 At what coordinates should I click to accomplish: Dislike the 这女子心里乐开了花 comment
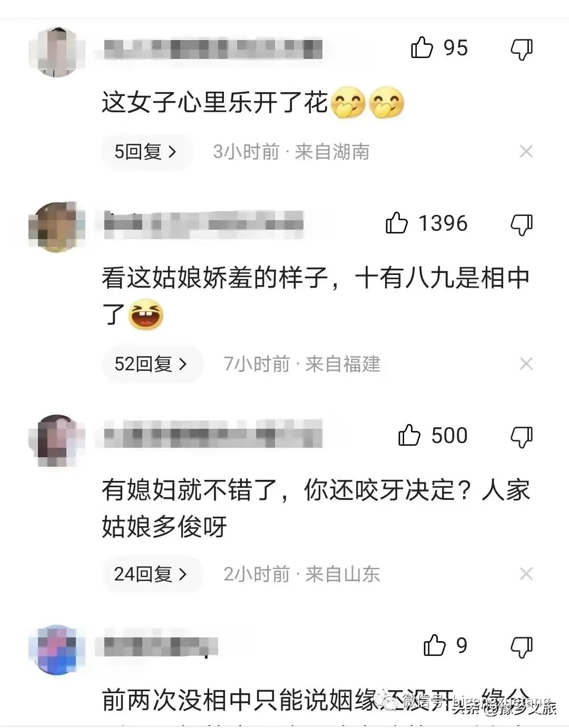pyautogui.click(x=522, y=50)
